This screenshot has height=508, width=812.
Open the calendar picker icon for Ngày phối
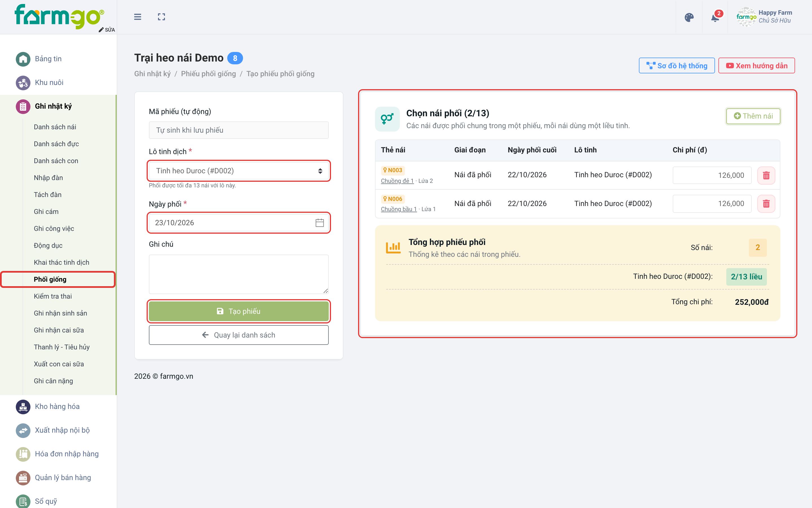coord(319,223)
